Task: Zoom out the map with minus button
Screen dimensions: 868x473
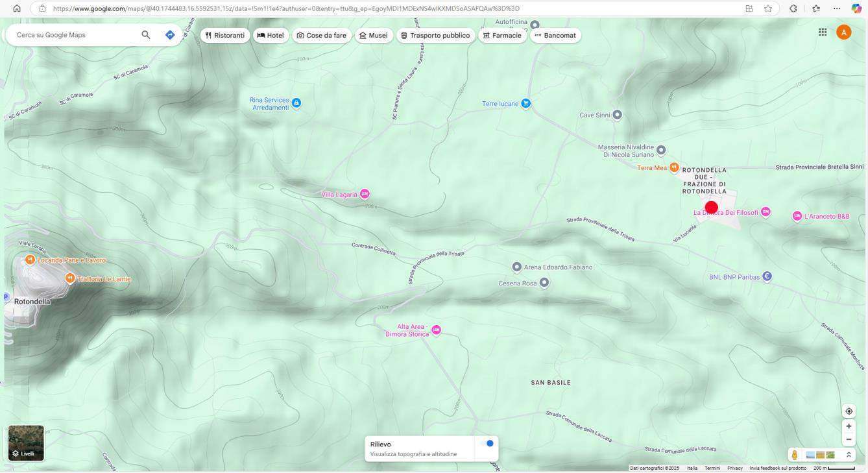Action: point(849,439)
